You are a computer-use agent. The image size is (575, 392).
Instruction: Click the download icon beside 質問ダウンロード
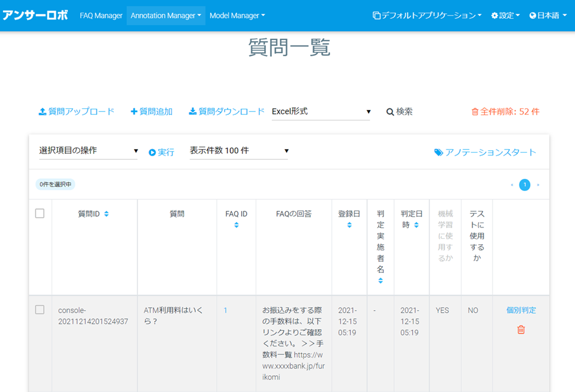[192, 111]
